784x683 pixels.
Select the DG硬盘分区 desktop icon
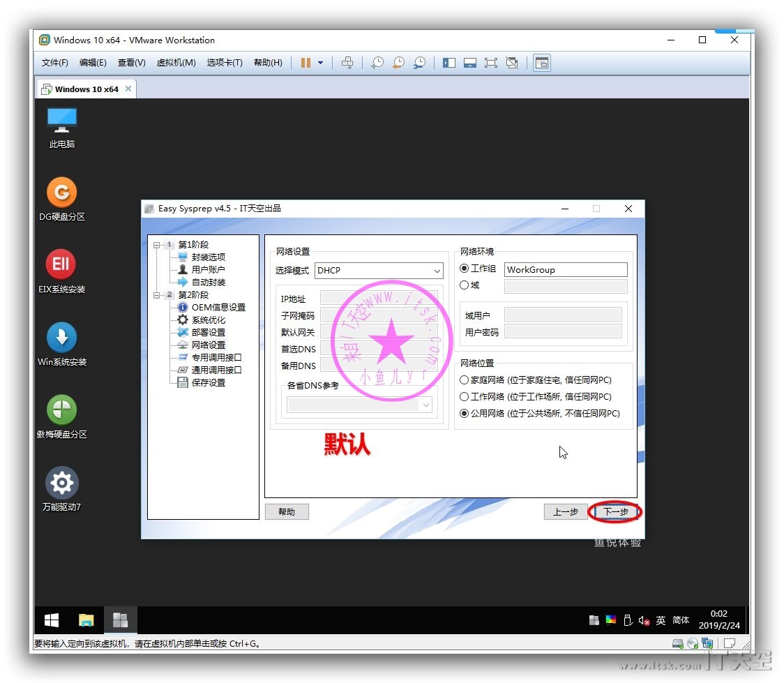(x=61, y=199)
